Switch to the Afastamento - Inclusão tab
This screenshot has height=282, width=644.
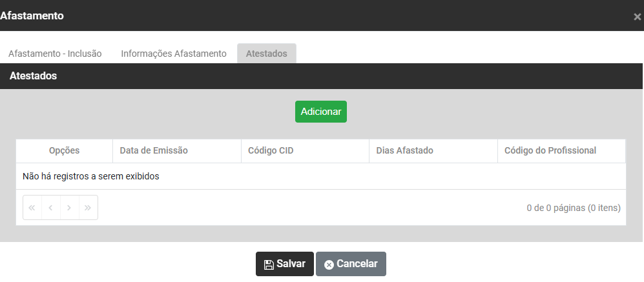coord(55,54)
